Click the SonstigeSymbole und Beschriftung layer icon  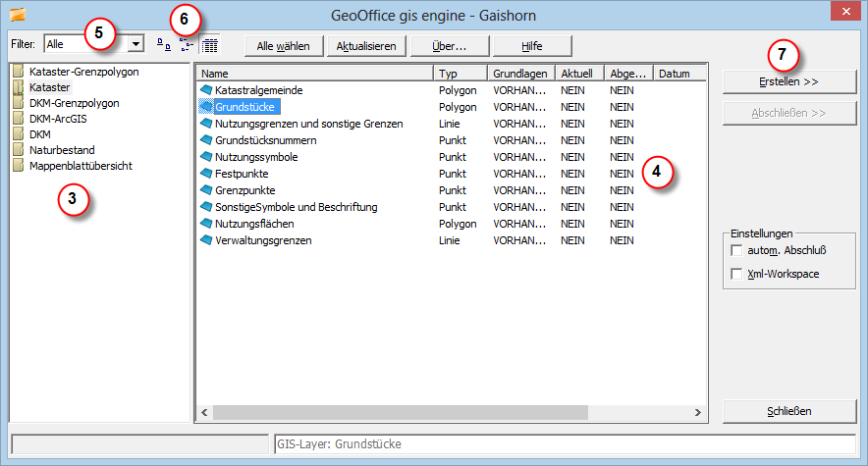(206, 206)
